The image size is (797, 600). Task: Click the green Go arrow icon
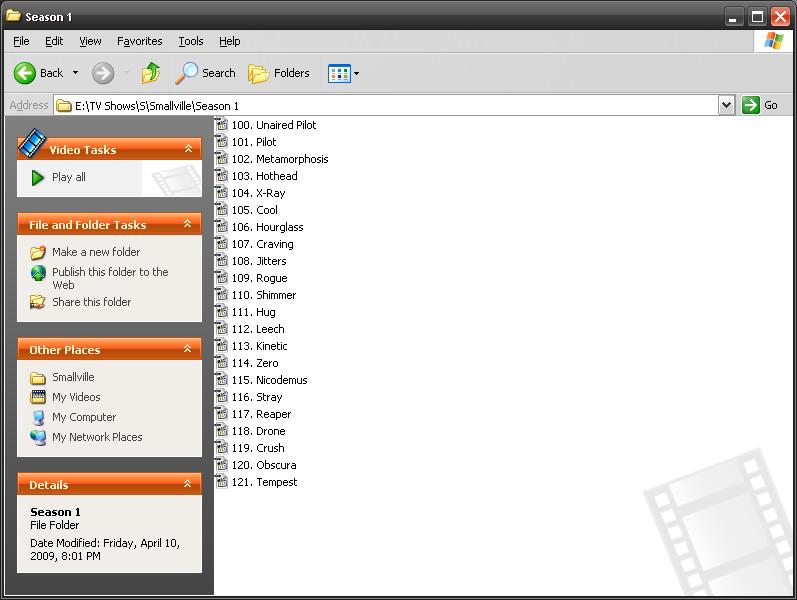[x=751, y=105]
